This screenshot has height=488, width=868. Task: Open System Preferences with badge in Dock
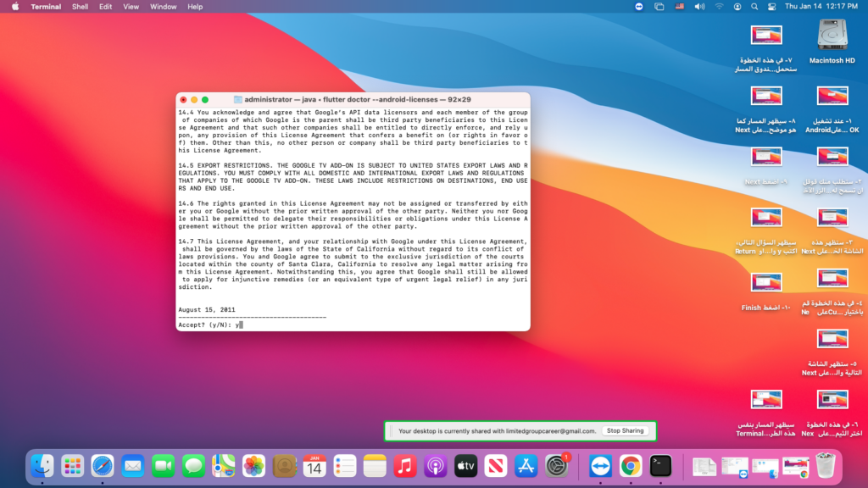(556, 466)
